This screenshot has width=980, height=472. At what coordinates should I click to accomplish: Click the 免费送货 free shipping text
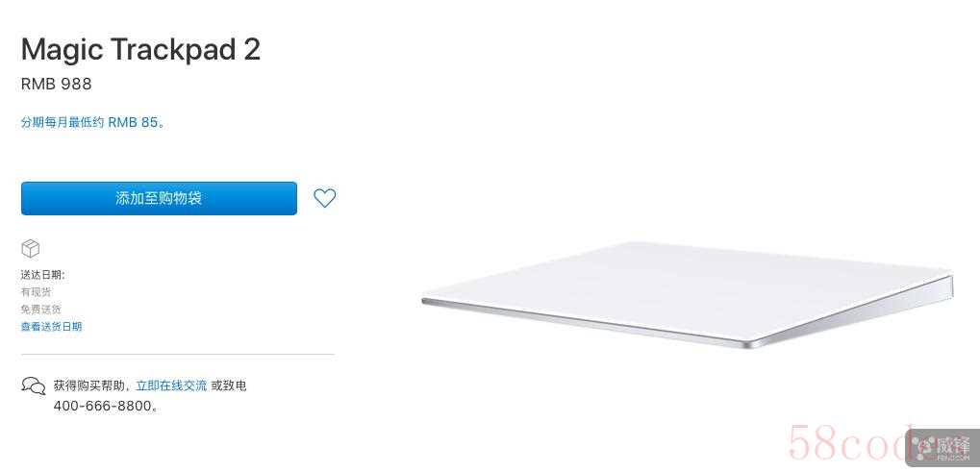(x=41, y=309)
